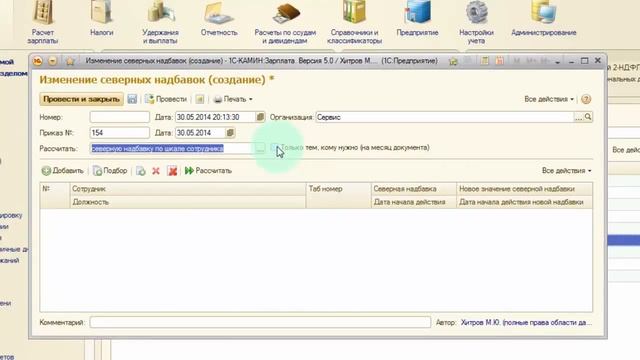
Task: Click the Рассчитать button with green arrows
Action: pos(208,171)
